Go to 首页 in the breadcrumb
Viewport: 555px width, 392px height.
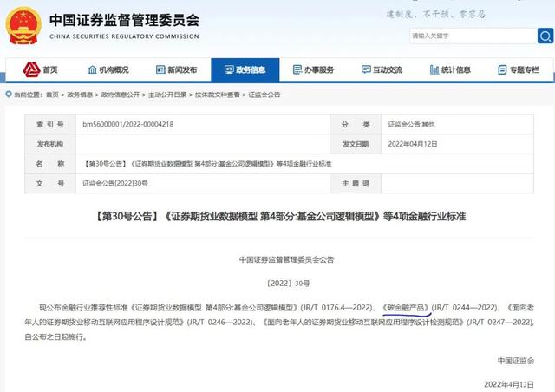52,95
